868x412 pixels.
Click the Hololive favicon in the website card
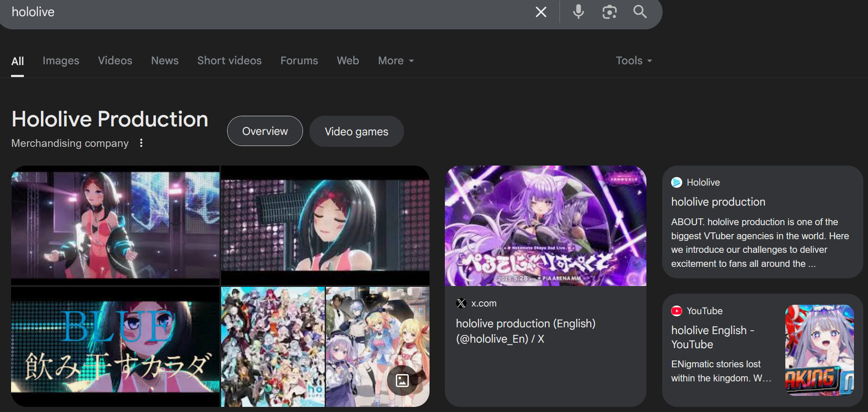click(677, 182)
